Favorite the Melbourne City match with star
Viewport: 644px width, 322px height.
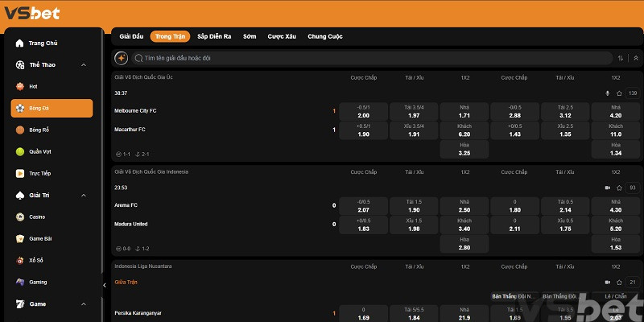coord(619,93)
